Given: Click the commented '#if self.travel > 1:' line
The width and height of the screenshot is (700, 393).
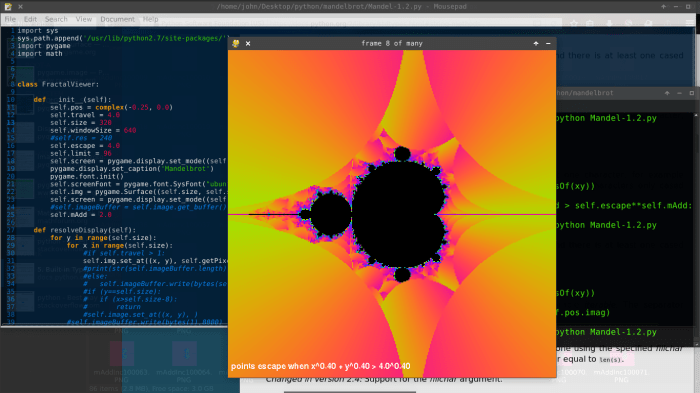Looking at the screenshot, I should pyautogui.click(x=124, y=253).
